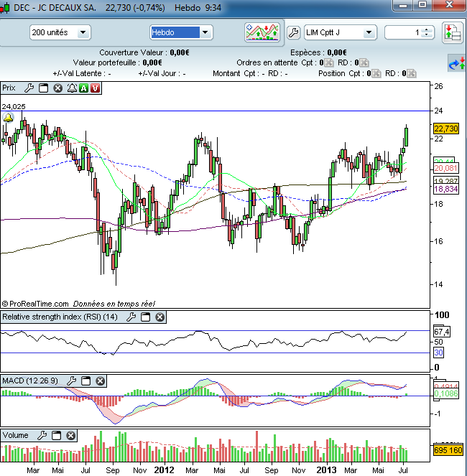Remove the RSI indicator panel
The height and width of the screenshot is (476, 467).
[x=159, y=317]
